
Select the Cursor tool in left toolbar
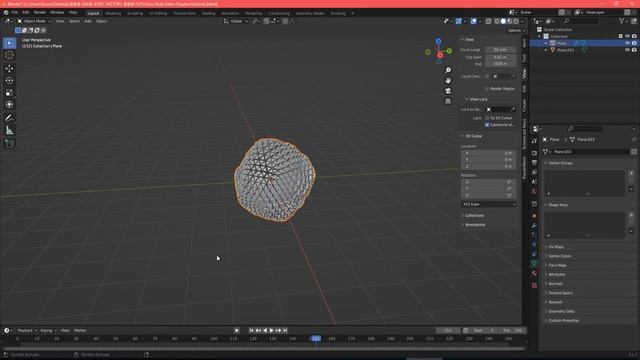pos(9,55)
